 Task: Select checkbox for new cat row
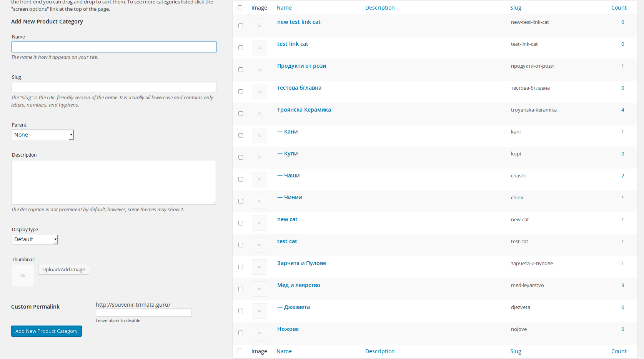241,223
